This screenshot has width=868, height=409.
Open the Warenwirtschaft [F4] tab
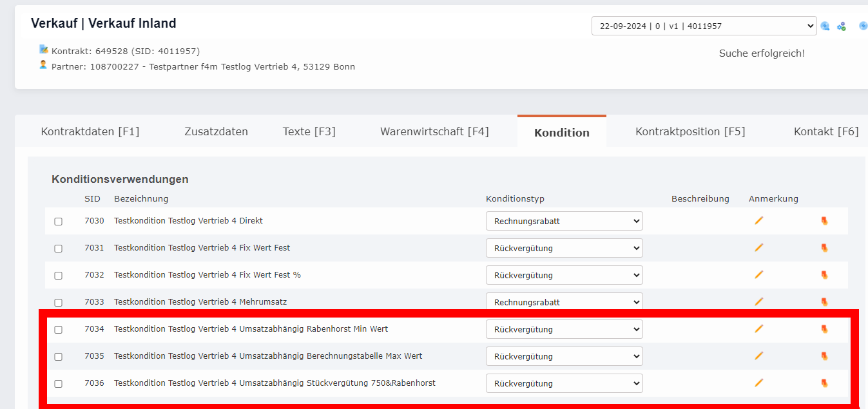point(434,131)
